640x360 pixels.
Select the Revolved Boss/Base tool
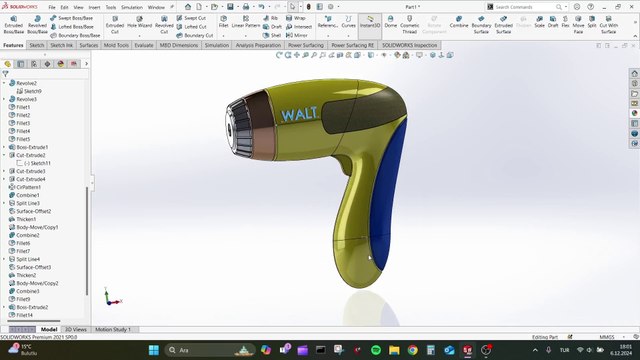(37, 25)
